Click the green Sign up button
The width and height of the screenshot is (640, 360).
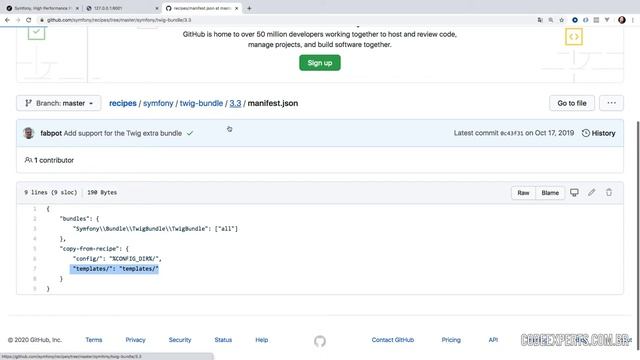[x=320, y=63]
